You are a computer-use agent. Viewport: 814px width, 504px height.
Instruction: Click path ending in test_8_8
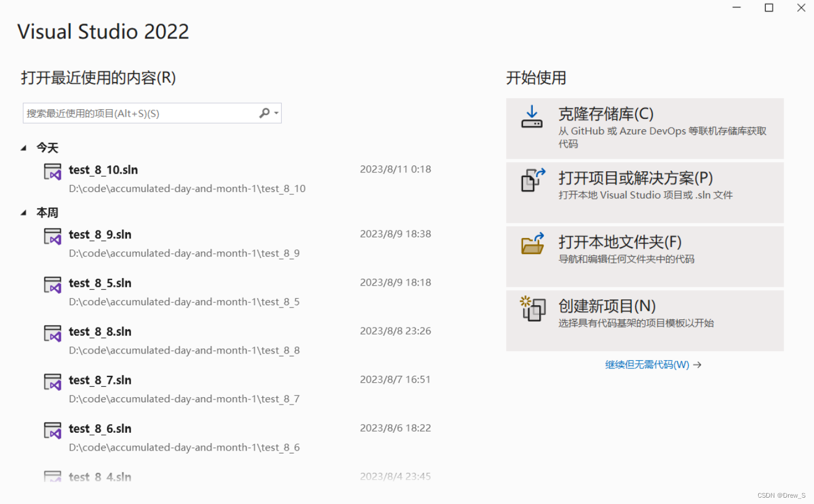(184, 351)
